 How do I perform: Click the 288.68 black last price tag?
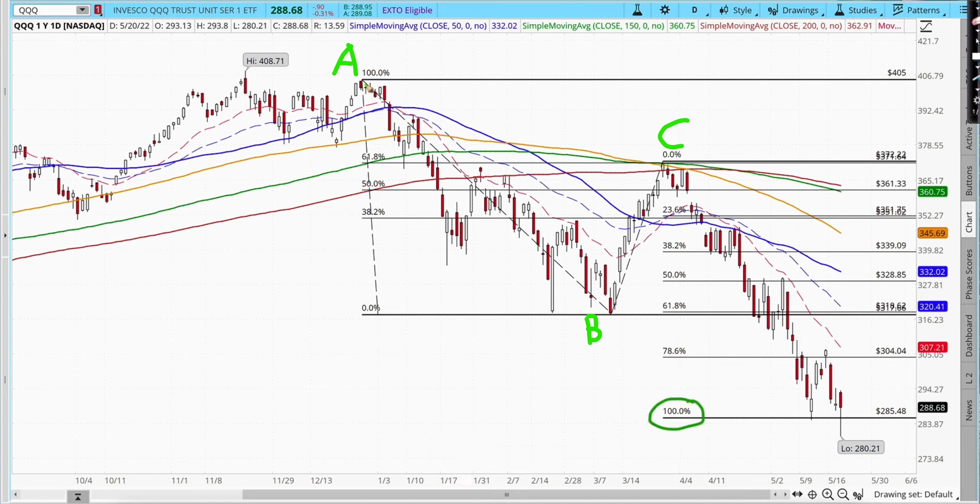coord(932,407)
